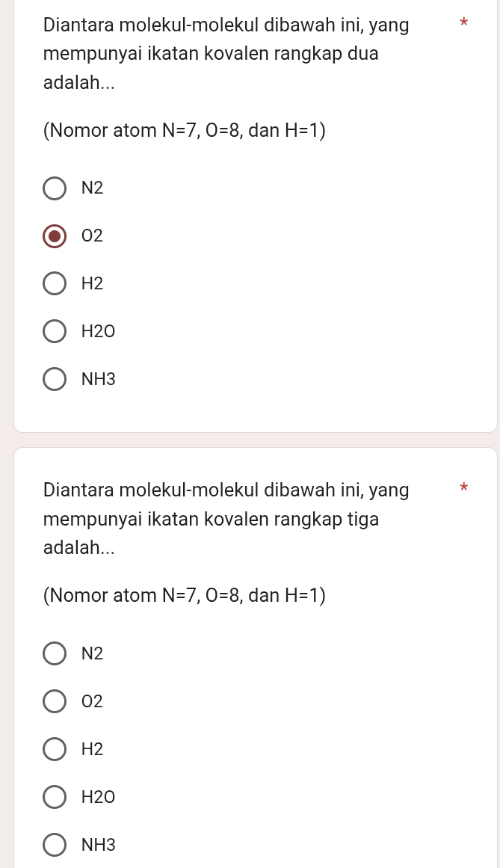Select H2O for the rangkap tiga question
The image size is (500, 868).
(55, 797)
